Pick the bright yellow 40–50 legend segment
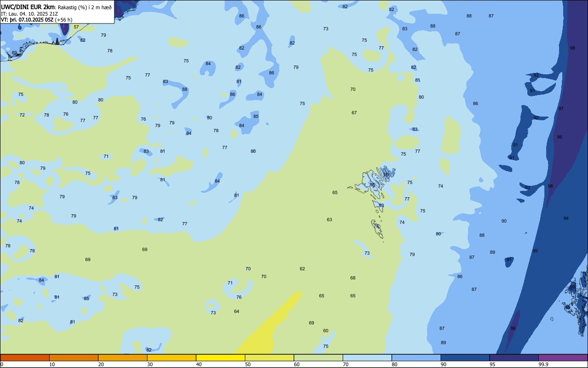 (x=220, y=357)
